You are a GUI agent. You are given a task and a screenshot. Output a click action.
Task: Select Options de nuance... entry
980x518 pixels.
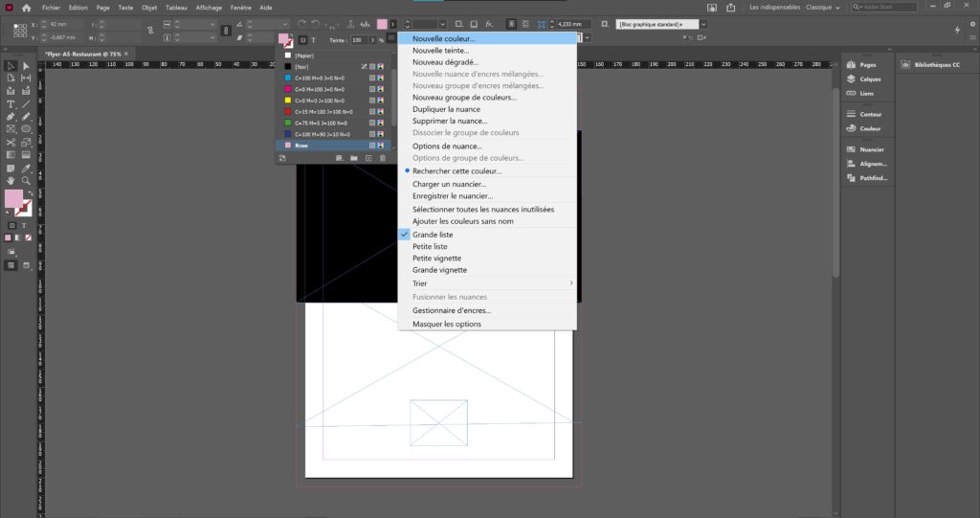click(x=487, y=146)
